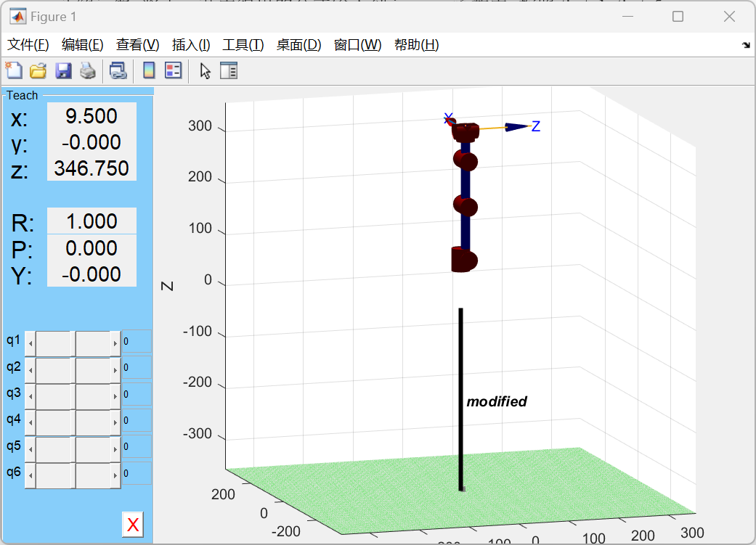The height and width of the screenshot is (545, 756).
Task: Open the Property Inspector icon
Action: (229, 71)
